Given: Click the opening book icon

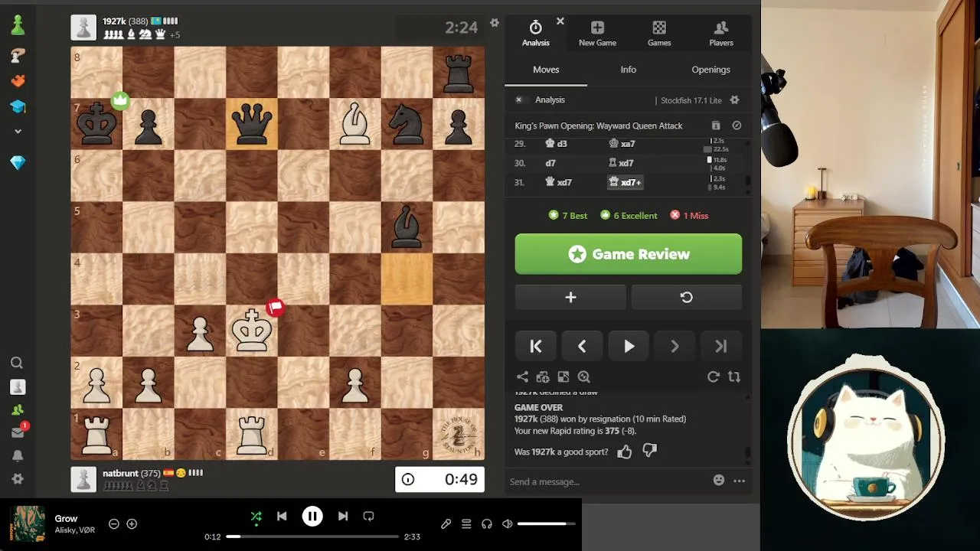Looking at the screenshot, I should click(716, 126).
